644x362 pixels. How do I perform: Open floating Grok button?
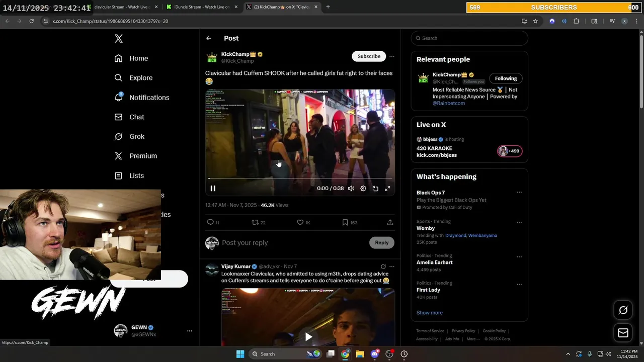click(623, 310)
